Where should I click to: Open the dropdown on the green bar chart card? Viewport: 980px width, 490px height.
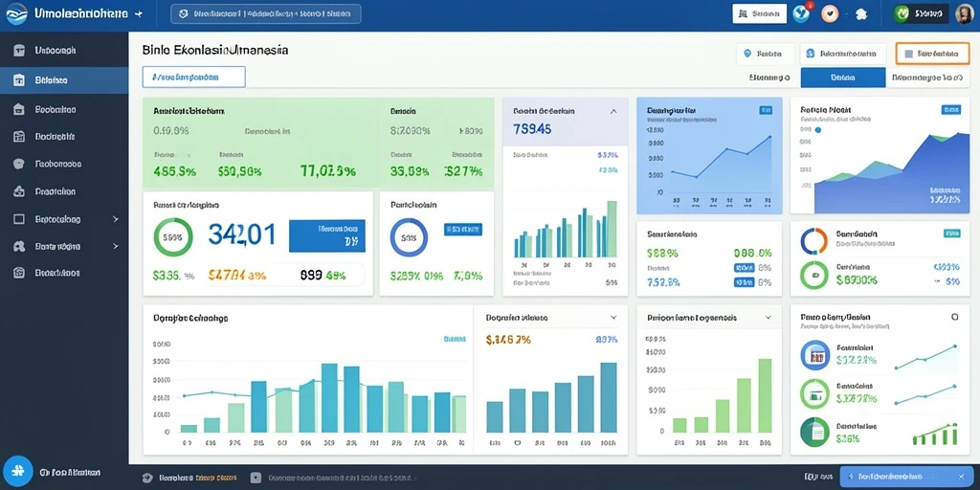click(768, 318)
